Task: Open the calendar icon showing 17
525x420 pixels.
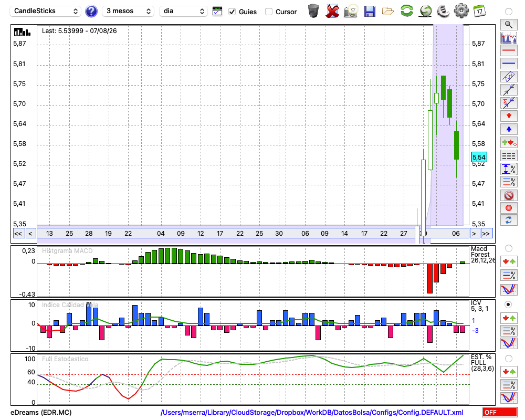Action: point(479,11)
